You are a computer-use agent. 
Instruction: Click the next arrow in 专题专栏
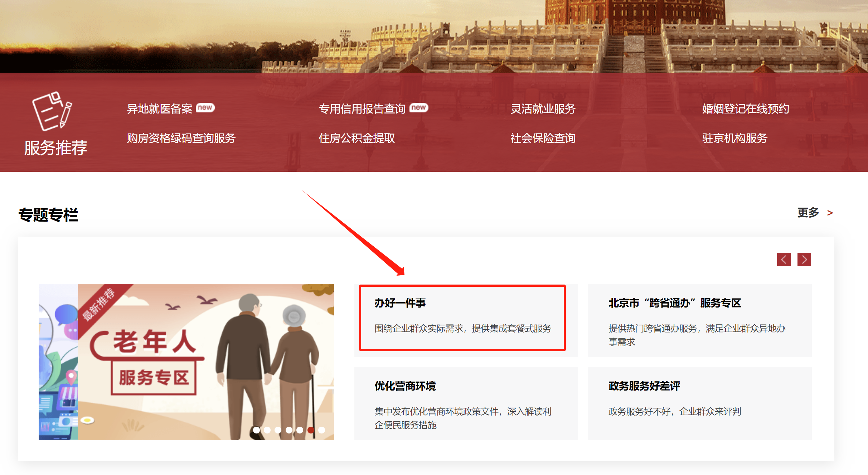coord(804,260)
